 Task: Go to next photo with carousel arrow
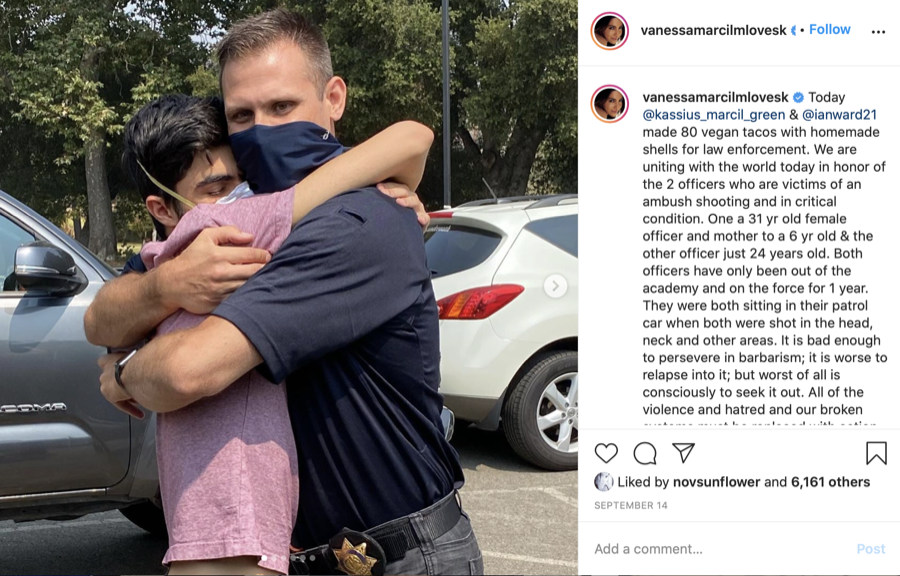click(555, 286)
